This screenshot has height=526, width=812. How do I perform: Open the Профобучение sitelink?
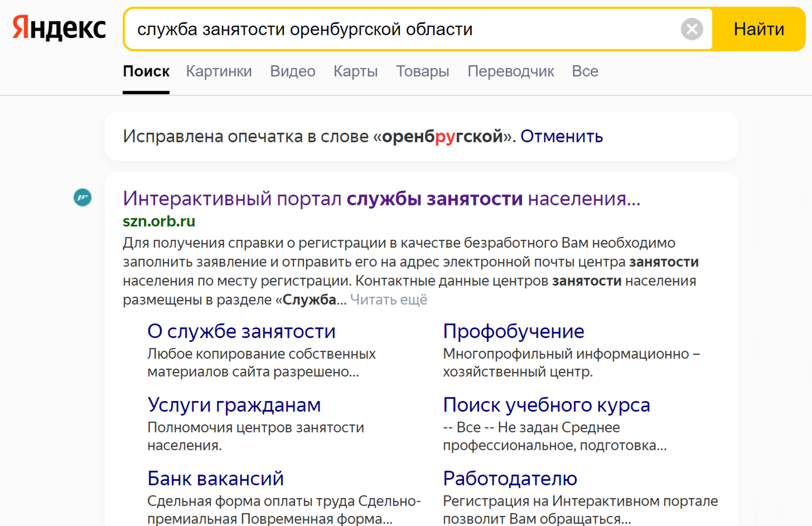click(x=513, y=331)
